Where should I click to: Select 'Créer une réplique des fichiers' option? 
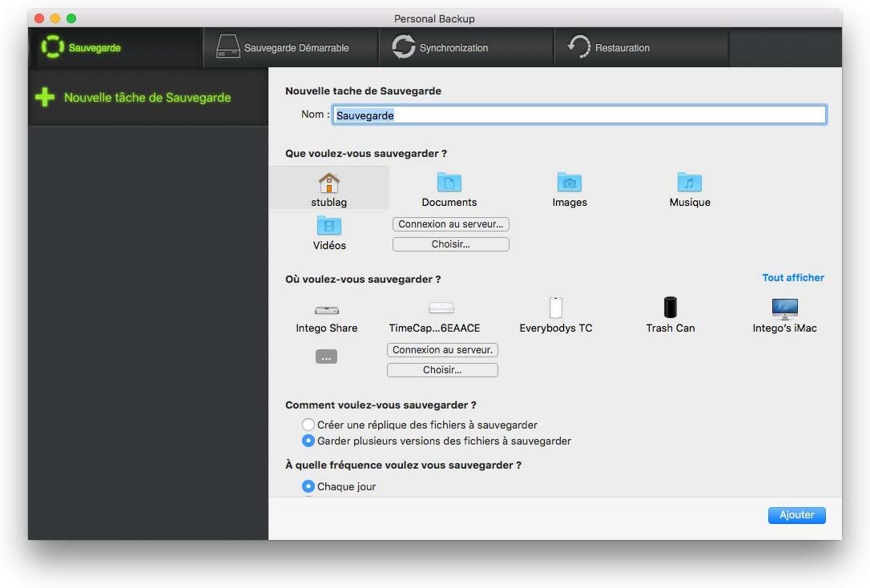click(x=308, y=425)
